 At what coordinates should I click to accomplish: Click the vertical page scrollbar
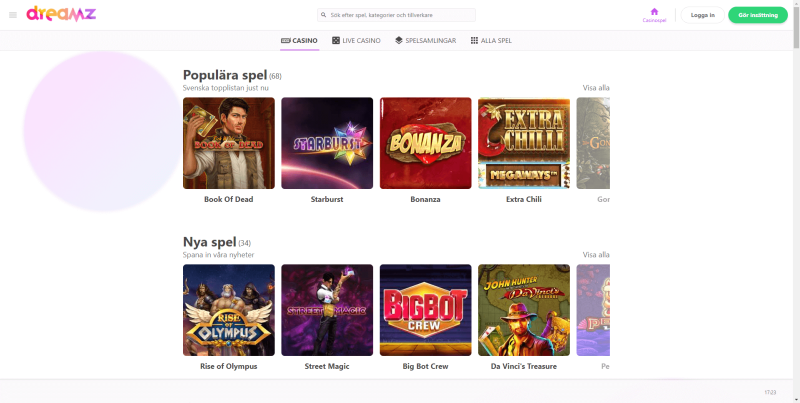point(796,26)
